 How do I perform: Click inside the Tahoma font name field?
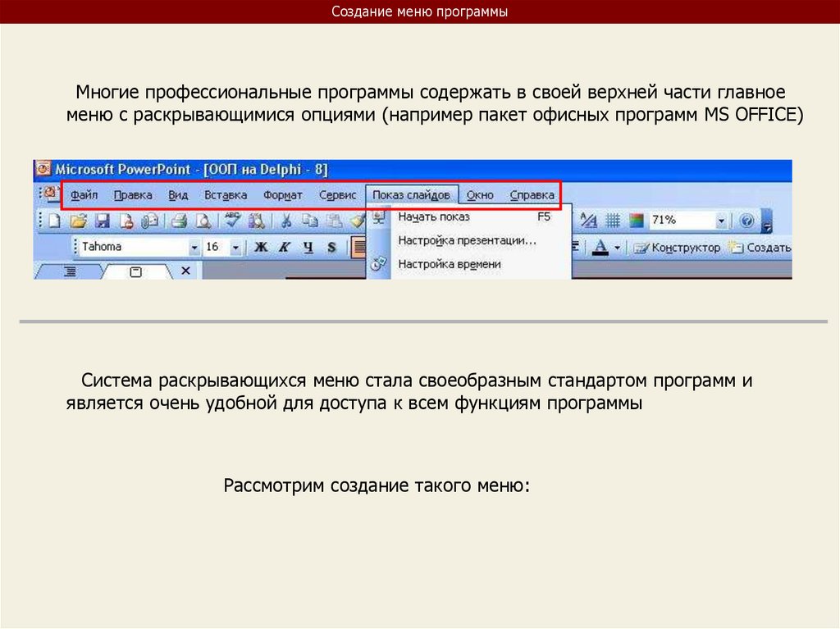134,247
